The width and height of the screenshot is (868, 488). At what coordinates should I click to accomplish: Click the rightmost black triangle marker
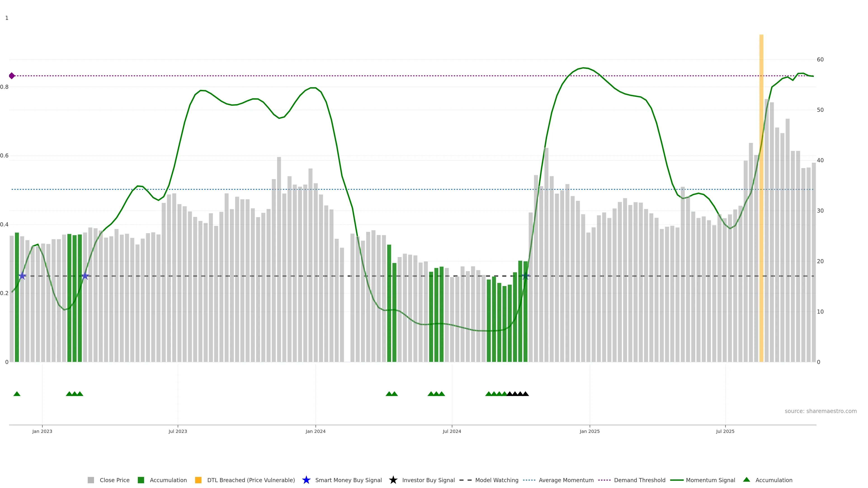[x=525, y=394]
